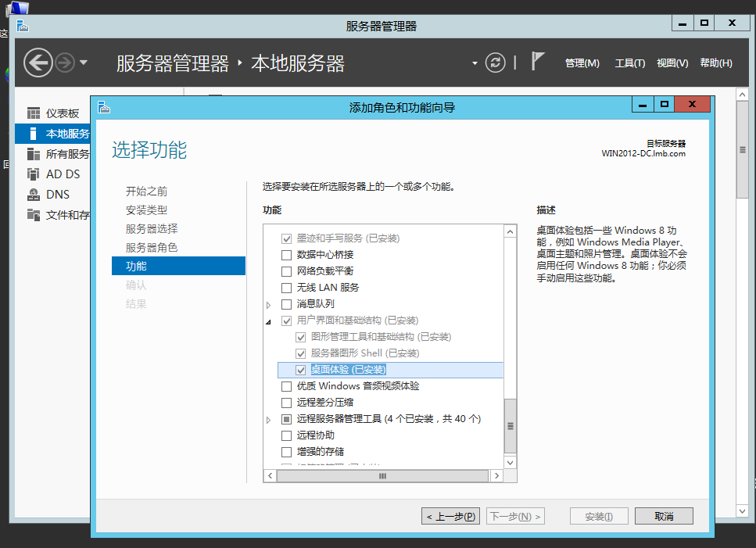Check the 消息队列 checkbox
The height and width of the screenshot is (548, 756).
coord(286,304)
